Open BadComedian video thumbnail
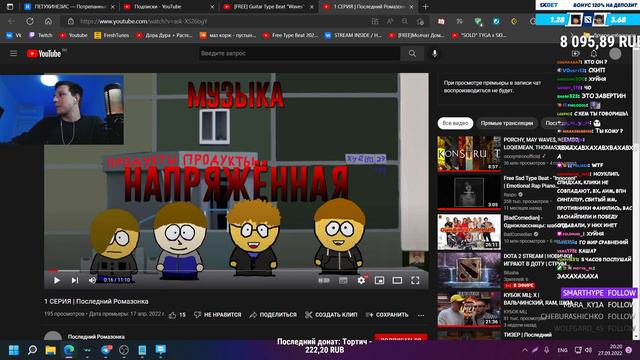 point(469,231)
